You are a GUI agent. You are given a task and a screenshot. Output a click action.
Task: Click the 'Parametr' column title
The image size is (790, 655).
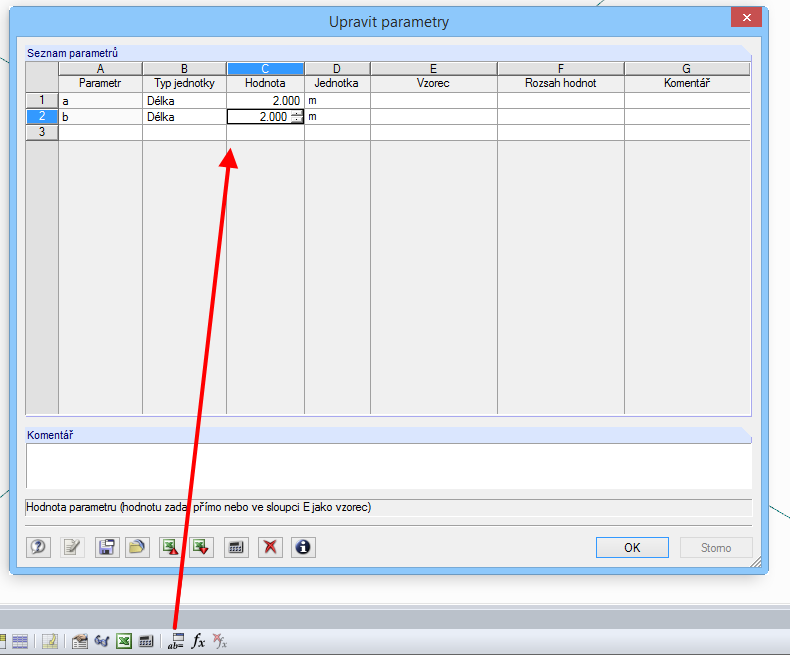[100, 83]
